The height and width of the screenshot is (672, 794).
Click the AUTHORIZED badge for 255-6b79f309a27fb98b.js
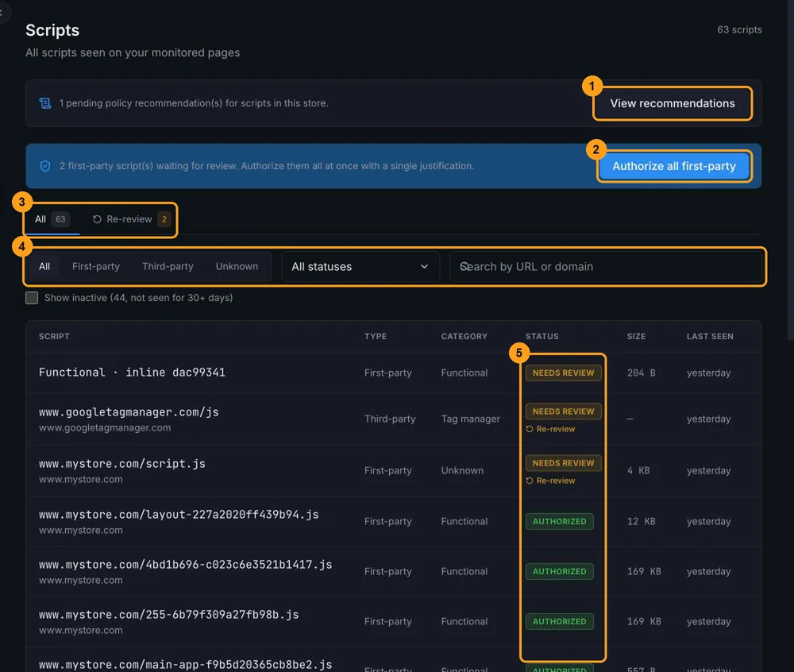coord(559,621)
